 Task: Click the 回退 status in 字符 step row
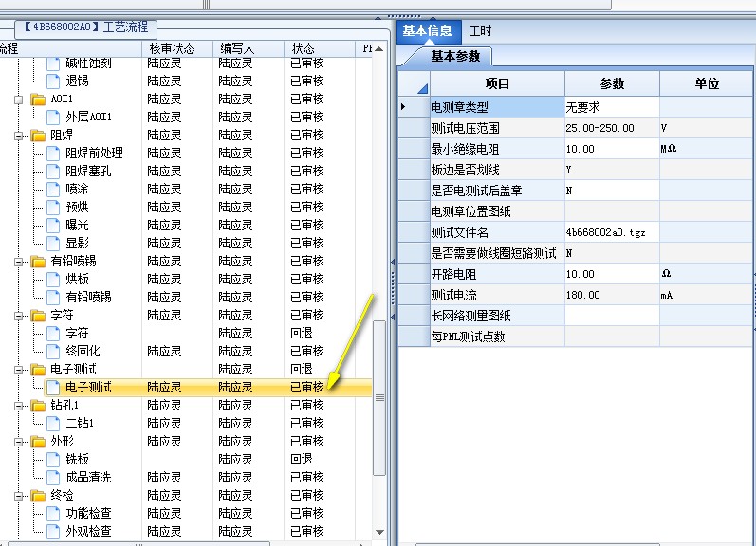point(302,334)
